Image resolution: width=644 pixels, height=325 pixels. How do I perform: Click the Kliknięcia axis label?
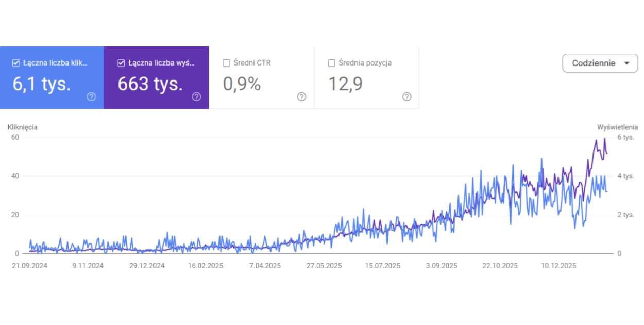click(23, 127)
